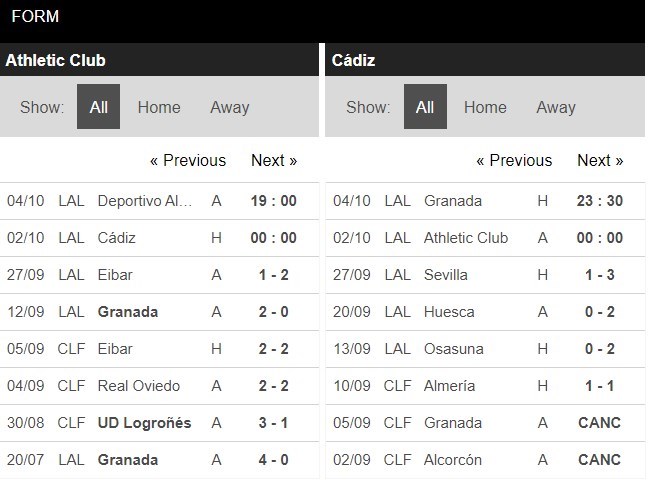Screen dimensions: 648x483
Task: Open Almería 1 - 1 match score
Action: coord(600,386)
